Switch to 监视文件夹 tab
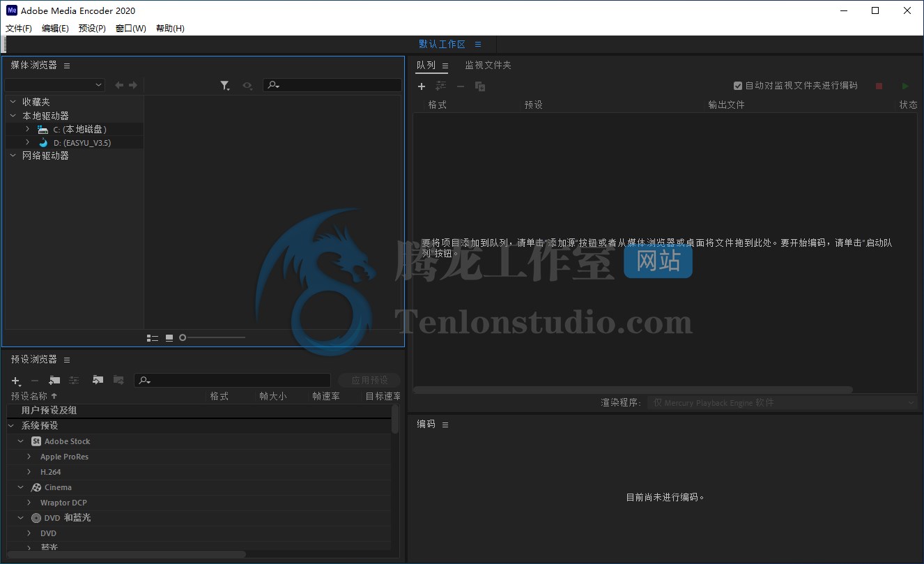This screenshot has width=924, height=564. 488,65
